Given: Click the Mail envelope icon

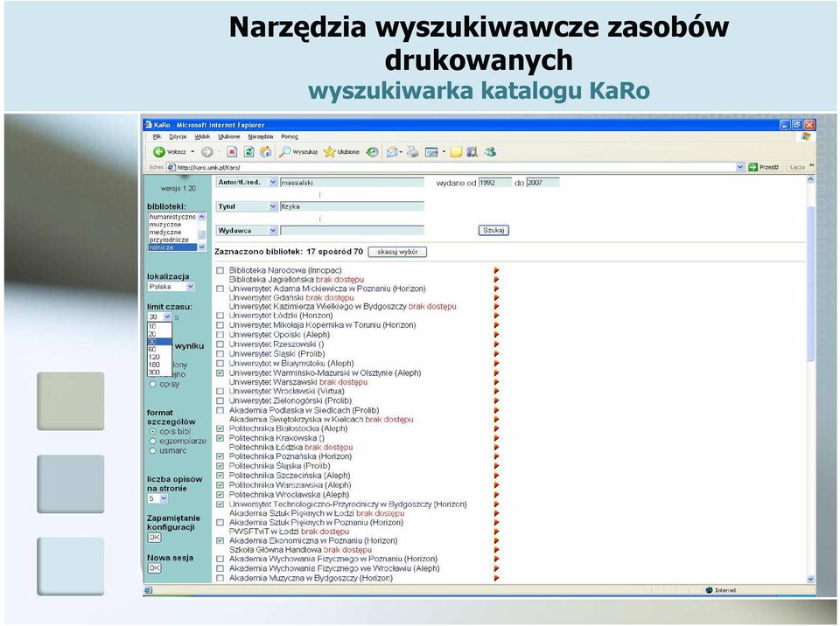Looking at the screenshot, I should click(392, 152).
